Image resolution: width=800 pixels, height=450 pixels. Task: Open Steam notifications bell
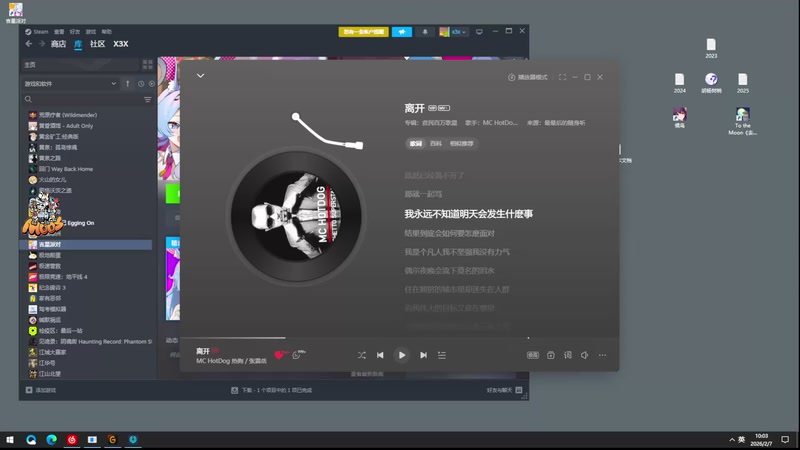(425, 32)
